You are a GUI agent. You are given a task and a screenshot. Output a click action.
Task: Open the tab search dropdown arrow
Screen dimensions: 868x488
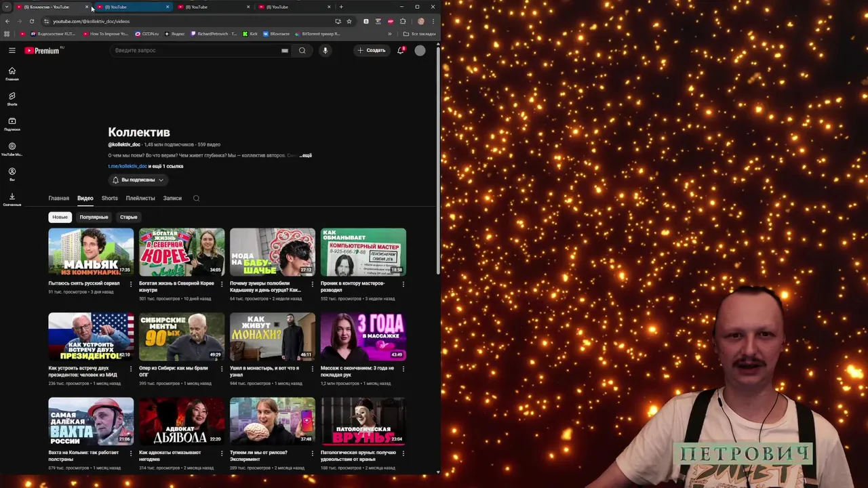7,7
